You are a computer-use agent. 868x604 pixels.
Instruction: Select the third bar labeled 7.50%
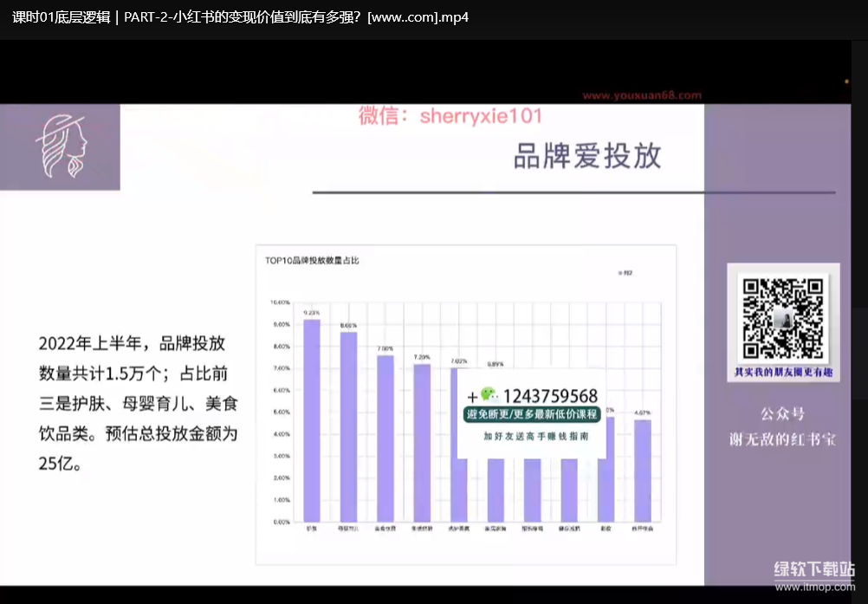coord(385,438)
